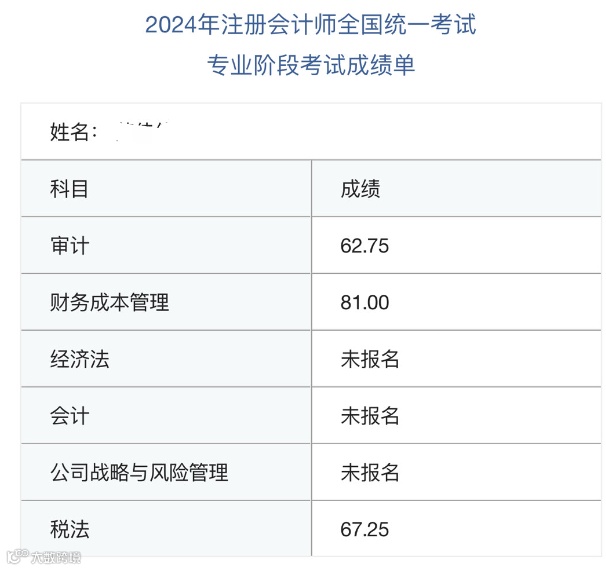Click the score 81.00
Screen dimensions: 606x570
pyautogui.click(x=364, y=302)
